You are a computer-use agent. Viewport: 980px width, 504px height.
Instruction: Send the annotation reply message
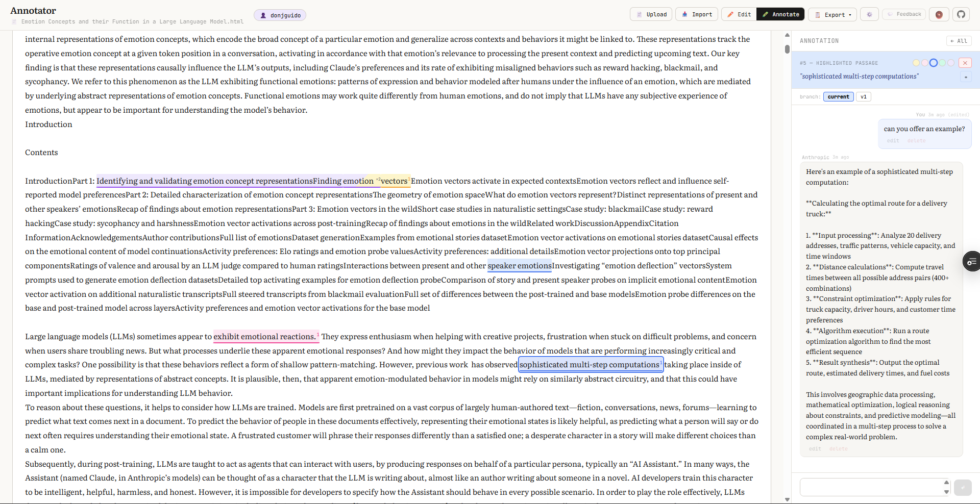tap(963, 488)
